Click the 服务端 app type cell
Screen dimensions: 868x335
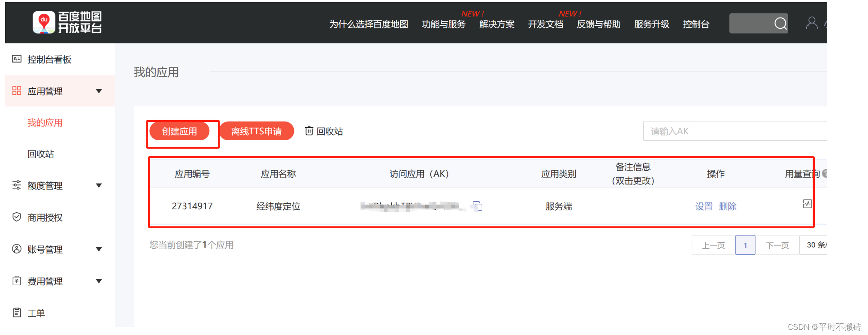pos(559,206)
